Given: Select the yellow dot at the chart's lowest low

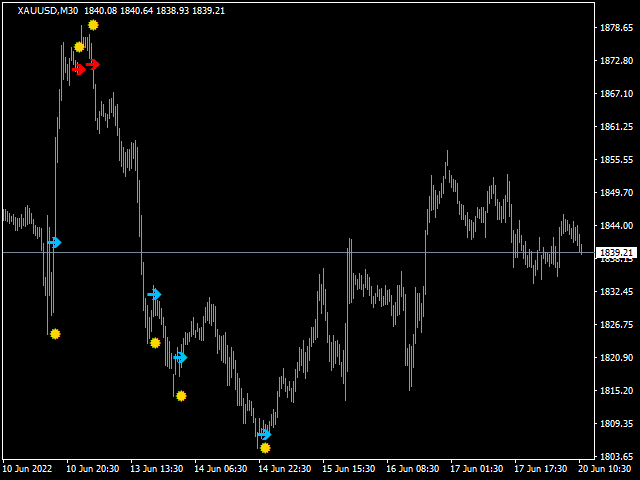Looking at the screenshot, I should pyautogui.click(x=265, y=448).
